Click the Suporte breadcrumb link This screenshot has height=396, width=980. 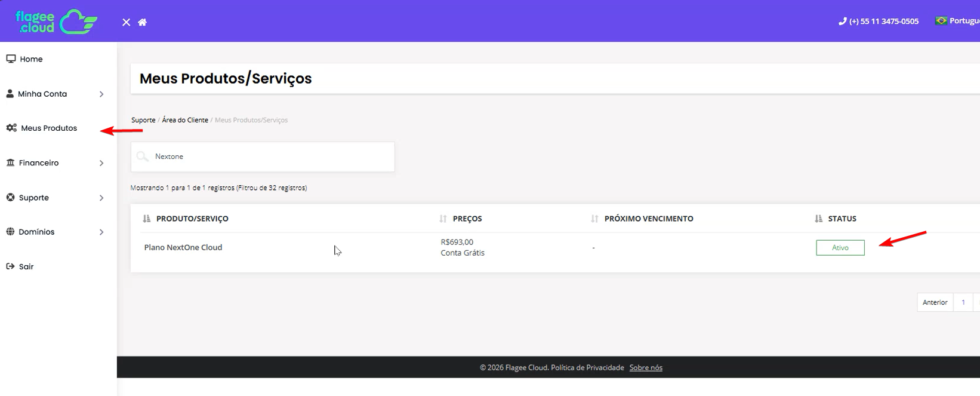(143, 120)
